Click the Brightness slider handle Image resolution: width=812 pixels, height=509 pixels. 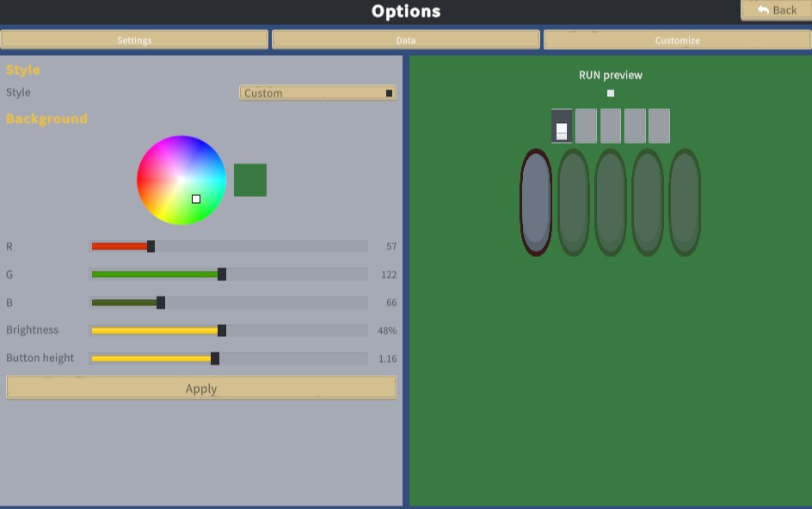click(222, 330)
